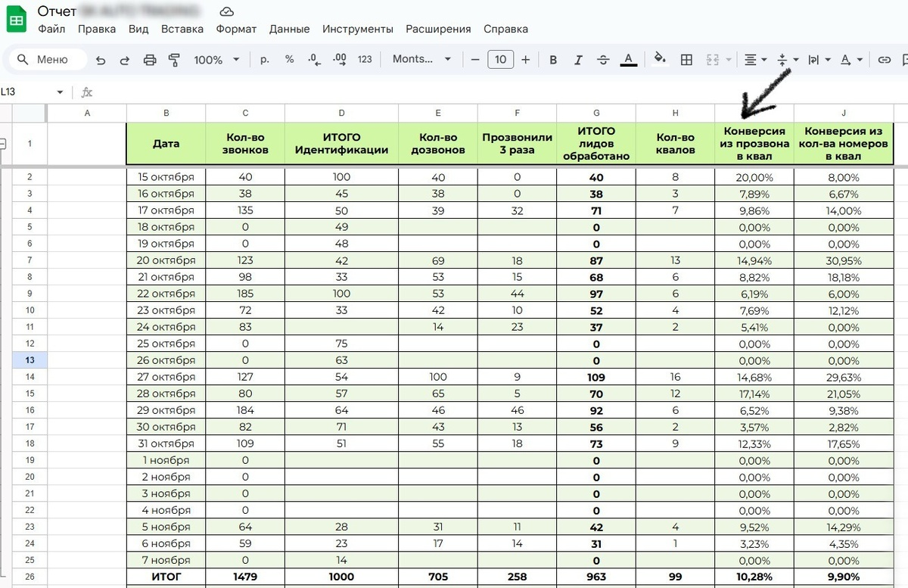
Task: Click the formula bar input
Action: (499, 92)
